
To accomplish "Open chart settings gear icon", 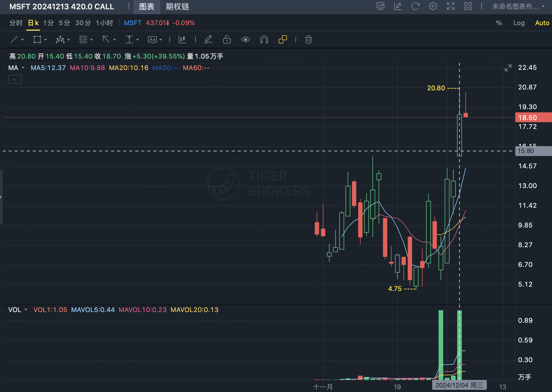I will 433,6.
